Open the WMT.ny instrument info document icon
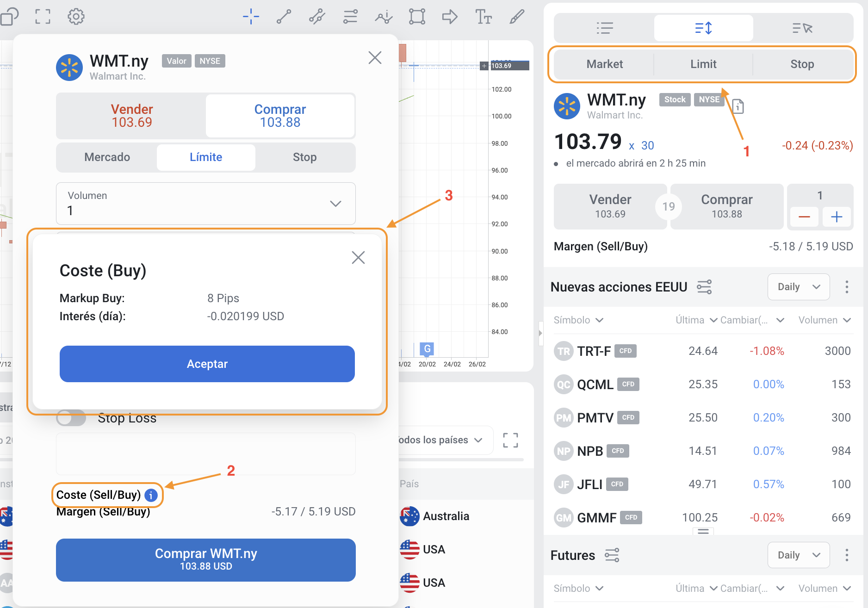This screenshot has height=608, width=868. pos(738,106)
